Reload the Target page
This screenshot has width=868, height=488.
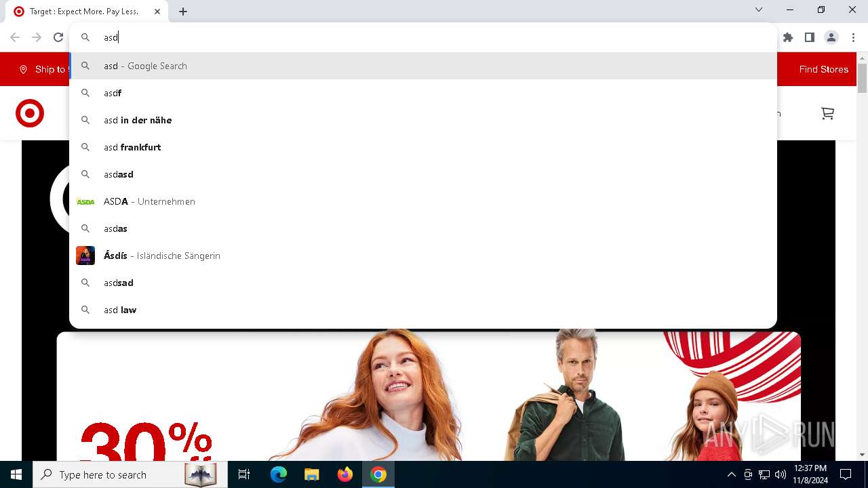pos(58,37)
